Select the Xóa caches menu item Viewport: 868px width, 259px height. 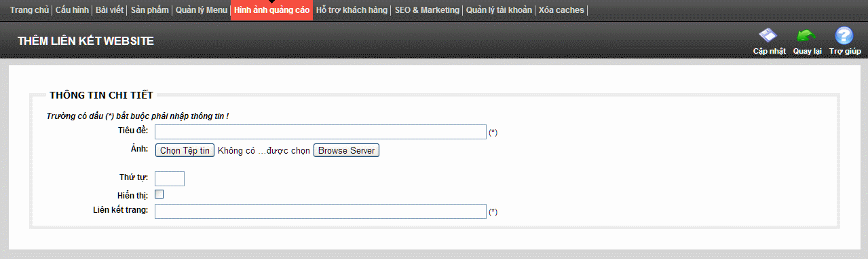[x=561, y=10]
